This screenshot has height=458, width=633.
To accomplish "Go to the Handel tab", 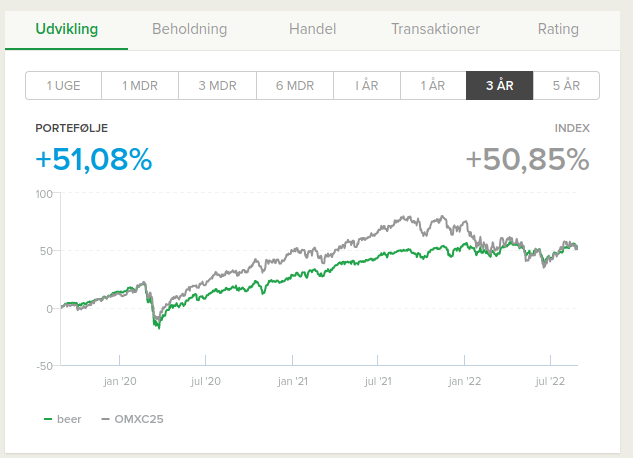I will click(312, 29).
